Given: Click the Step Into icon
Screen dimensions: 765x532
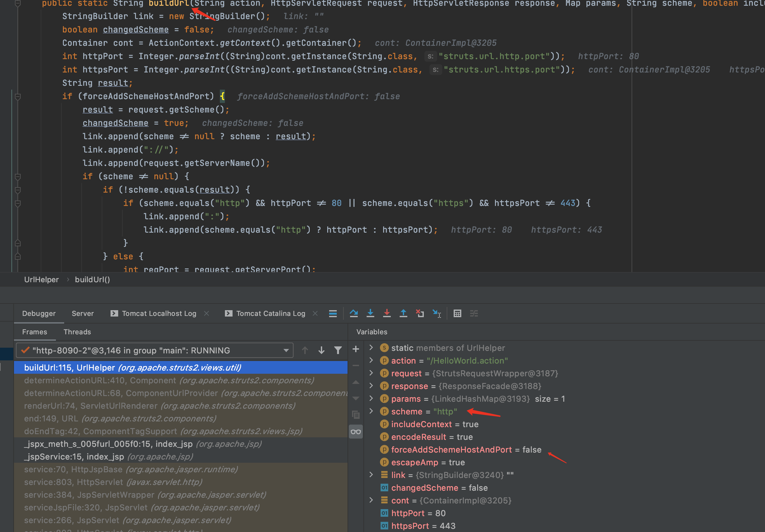Looking at the screenshot, I should [370, 313].
